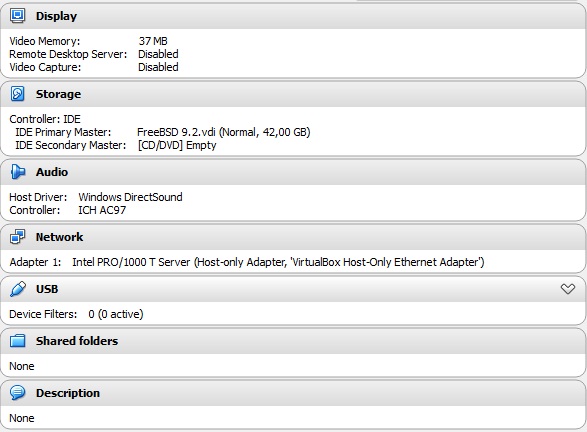Collapse the USB section with chevron
This screenshot has width=587, height=432.
pos(568,289)
